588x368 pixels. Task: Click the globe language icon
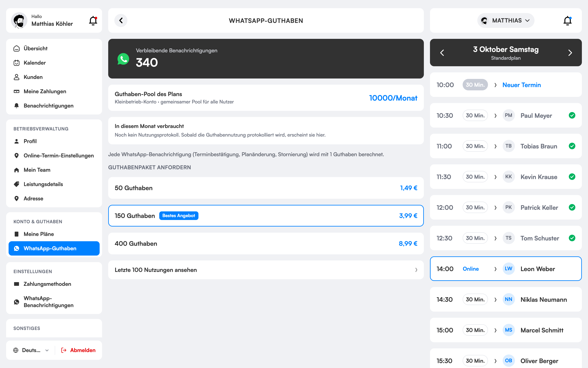pyautogui.click(x=16, y=350)
